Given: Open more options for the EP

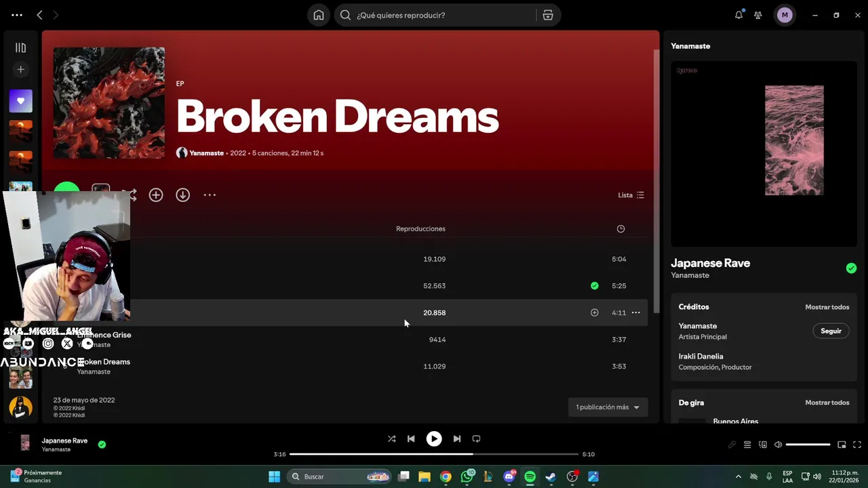Looking at the screenshot, I should (210, 195).
